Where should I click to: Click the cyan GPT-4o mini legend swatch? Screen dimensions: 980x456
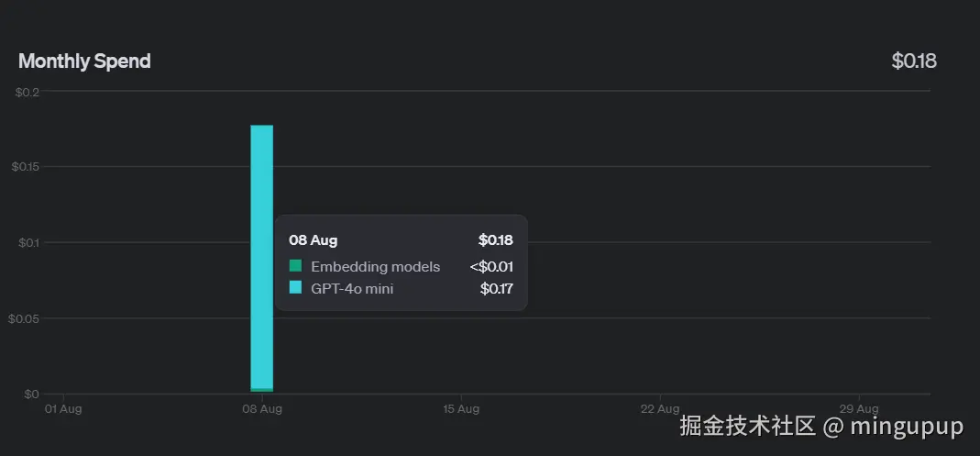[x=295, y=288]
